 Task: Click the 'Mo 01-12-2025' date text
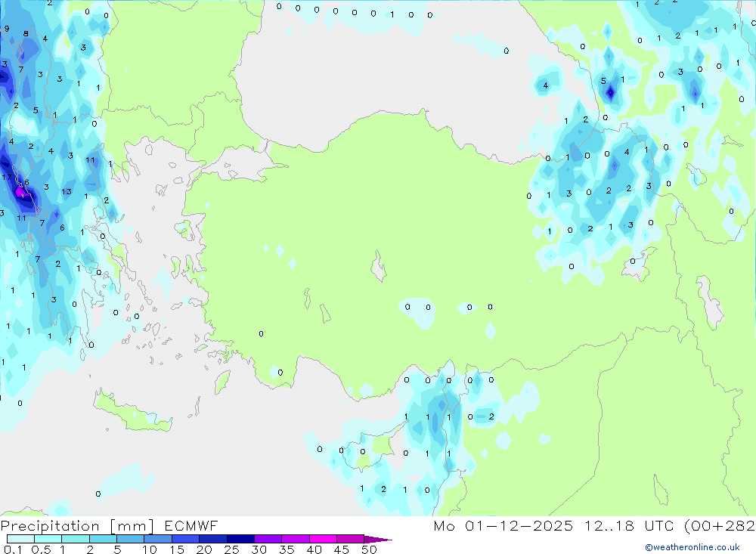click(x=503, y=525)
